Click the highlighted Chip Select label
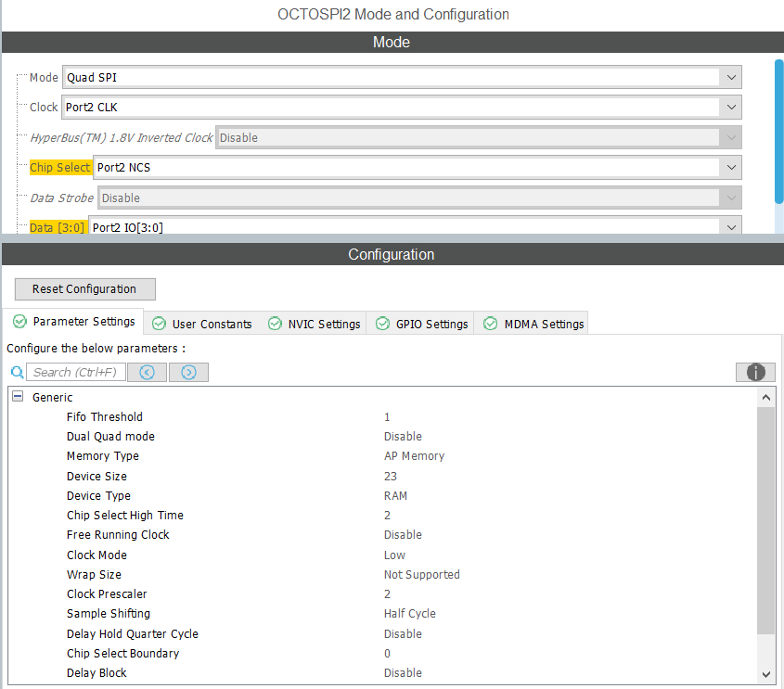Screen dimensions: 784x689 60,167
